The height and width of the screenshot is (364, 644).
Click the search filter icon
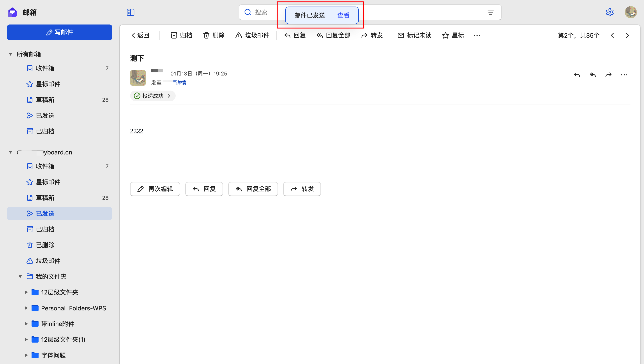click(x=490, y=12)
